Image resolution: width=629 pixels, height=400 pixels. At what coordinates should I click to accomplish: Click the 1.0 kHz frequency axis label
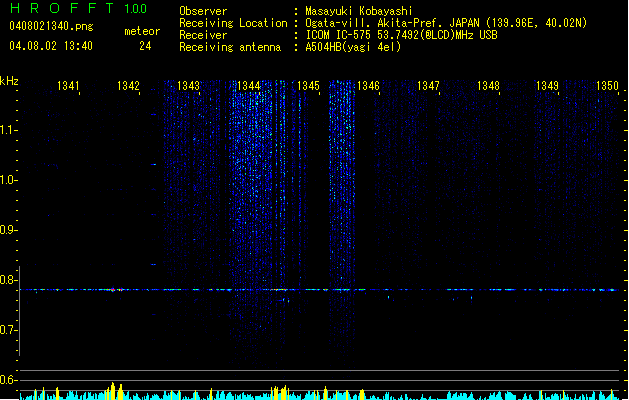(8, 180)
